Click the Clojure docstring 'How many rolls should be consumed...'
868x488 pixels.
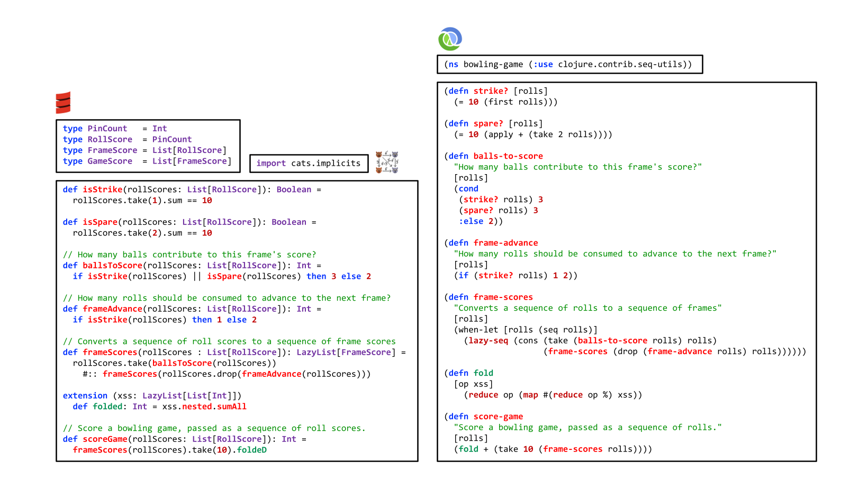point(615,254)
